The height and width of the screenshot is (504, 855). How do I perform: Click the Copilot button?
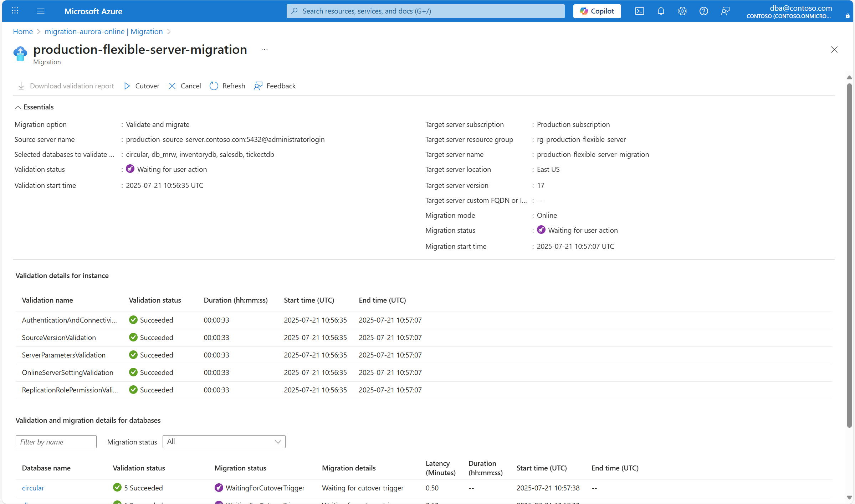pyautogui.click(x=597, y=11)
